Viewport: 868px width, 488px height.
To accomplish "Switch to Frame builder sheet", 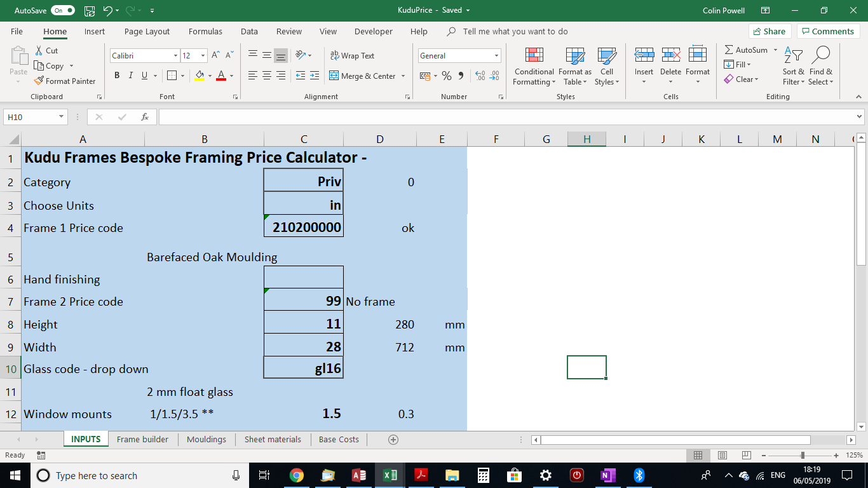I will [x=143, y=439].
